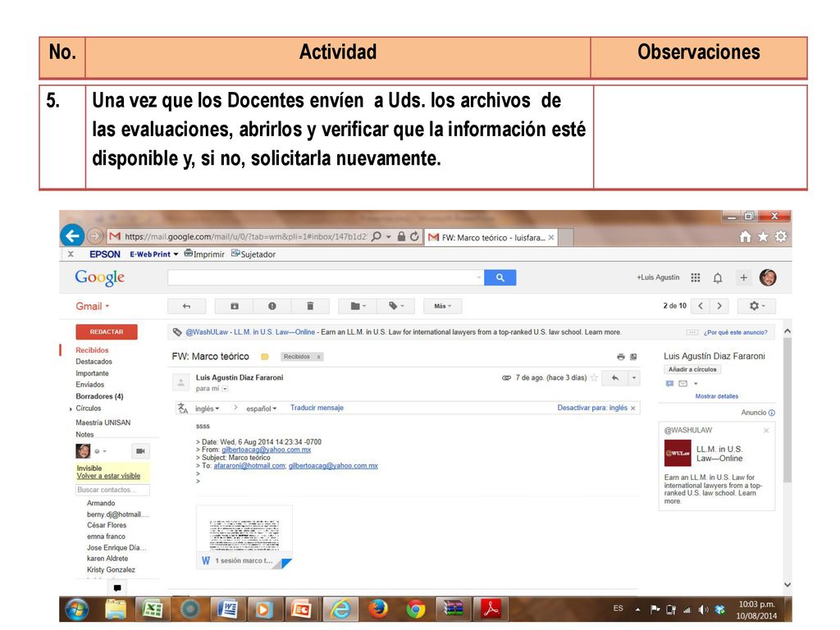The width and height of the screenshot is (840, 630).
Task: Toggle video call camera in chat
Action: click(140, 451)
